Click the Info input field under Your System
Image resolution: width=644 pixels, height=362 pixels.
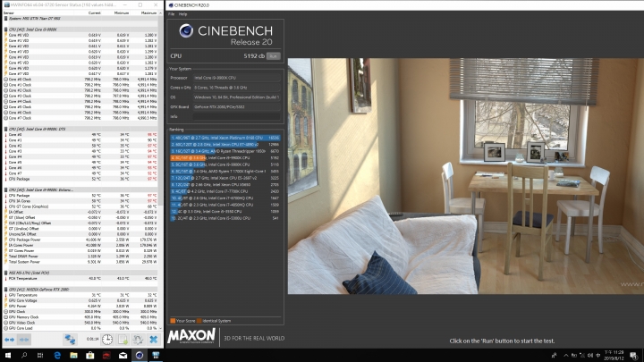pyautogui.click(x=236, y=116)
